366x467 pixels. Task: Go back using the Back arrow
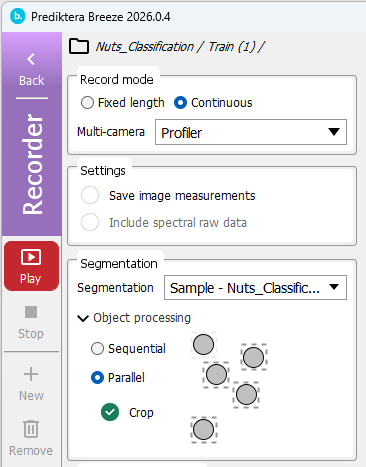tap(31, 70)
